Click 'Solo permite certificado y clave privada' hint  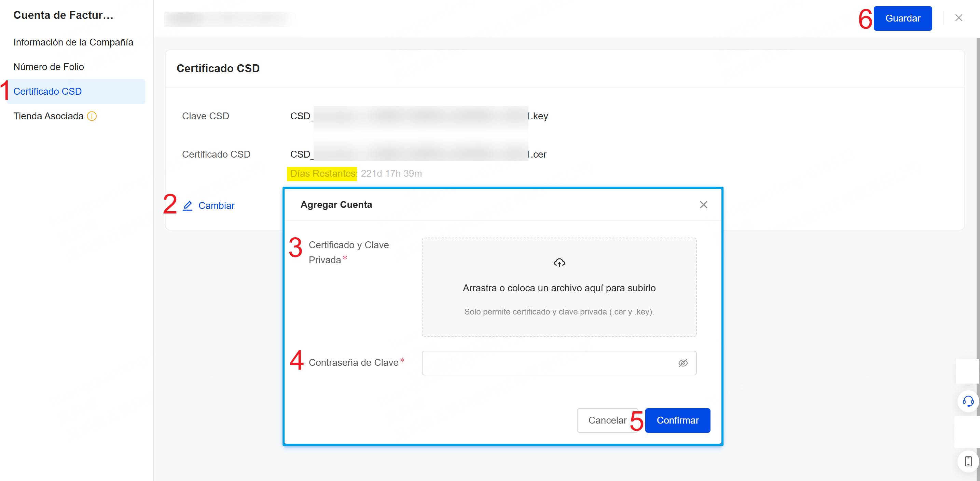click(x=559, y=311)
